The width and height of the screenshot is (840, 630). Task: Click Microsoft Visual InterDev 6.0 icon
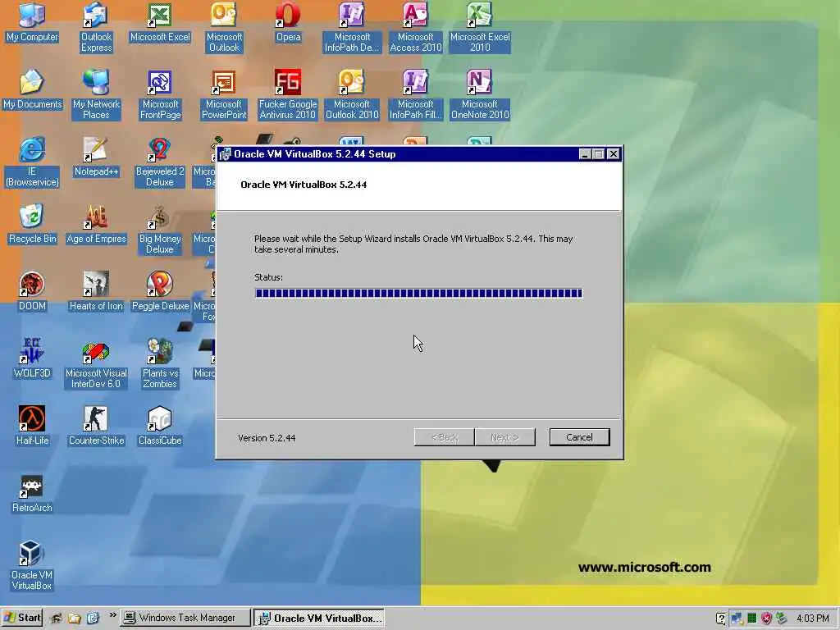(x=96, y=363)
